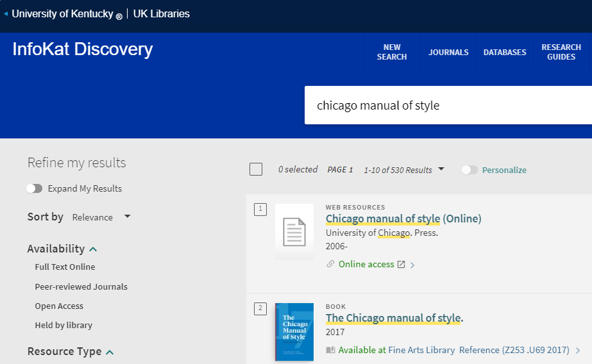Check the select all results checkbox
Image resolution: width=592 pixels, height=364 pixels.
pyautogui.click(x=256, y=169)
